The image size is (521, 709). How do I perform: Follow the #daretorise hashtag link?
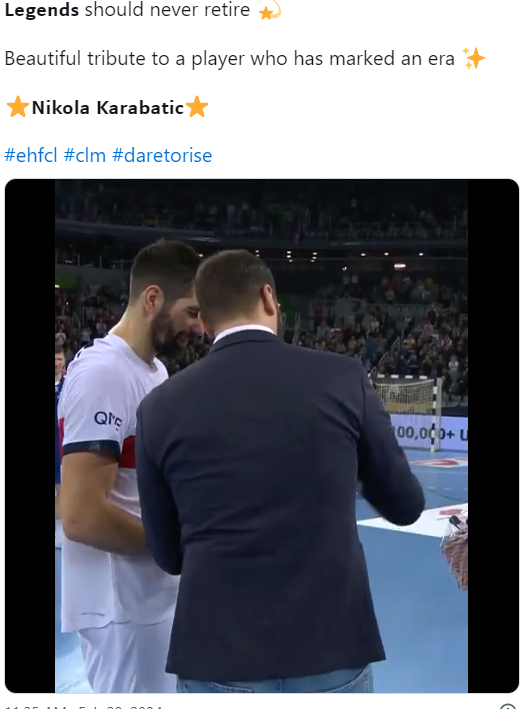point(162,155)
